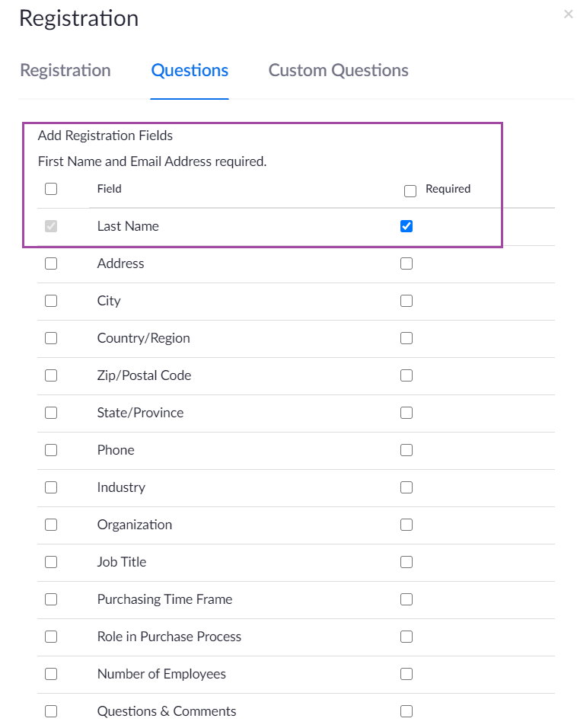Switch to the Registration tab
This screenshot has height=728, width=577.
[x=65, y=71]
